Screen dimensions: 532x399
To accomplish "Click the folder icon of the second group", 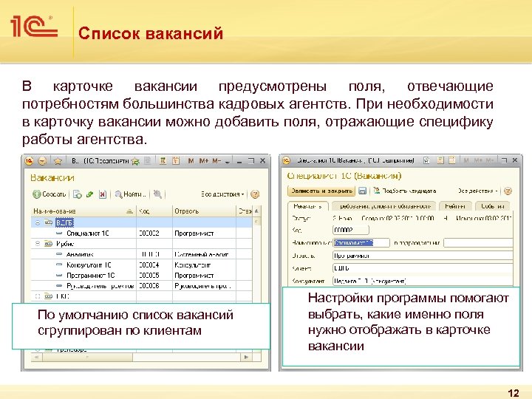I will point(49,244).
